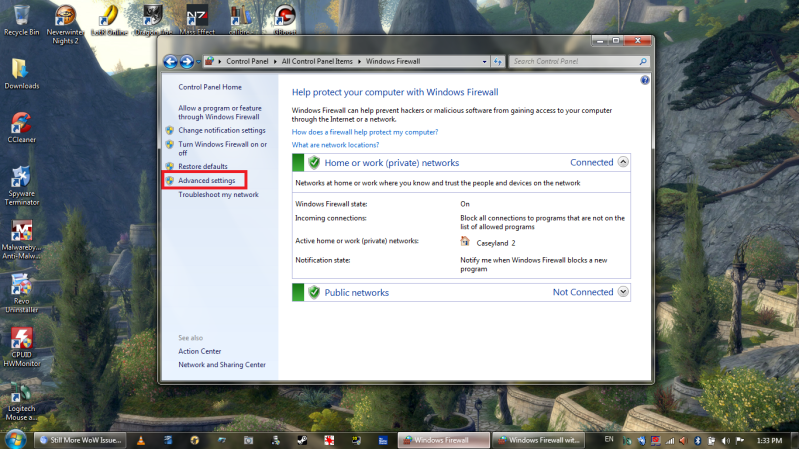
Task: Click Troubleshoot my network
Action: 218,195
